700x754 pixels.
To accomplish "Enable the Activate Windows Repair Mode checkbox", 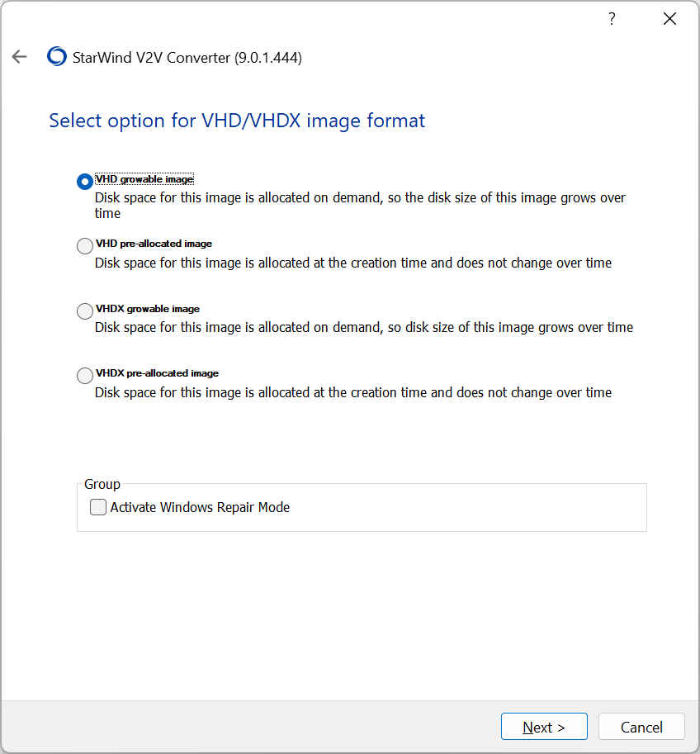I will coord(98,507).
